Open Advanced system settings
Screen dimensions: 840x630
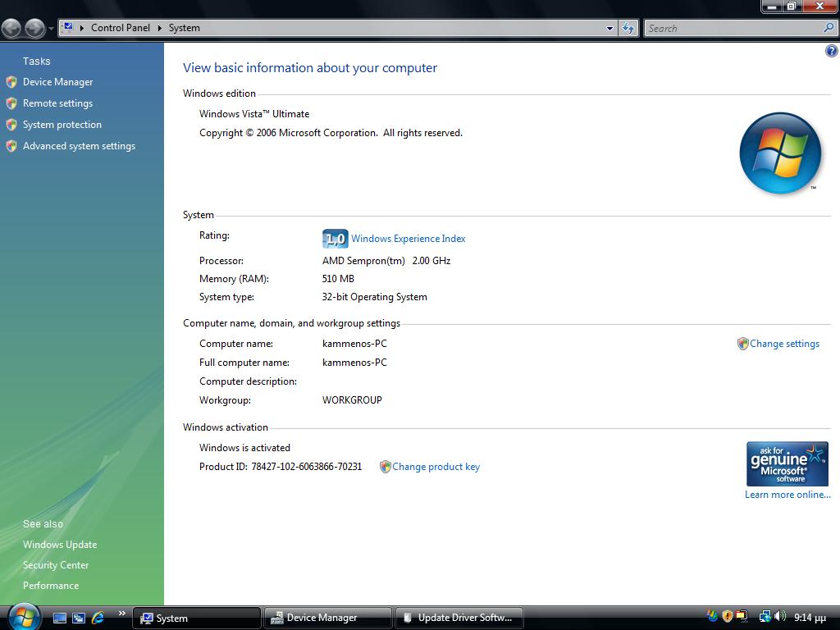(79, 146)
